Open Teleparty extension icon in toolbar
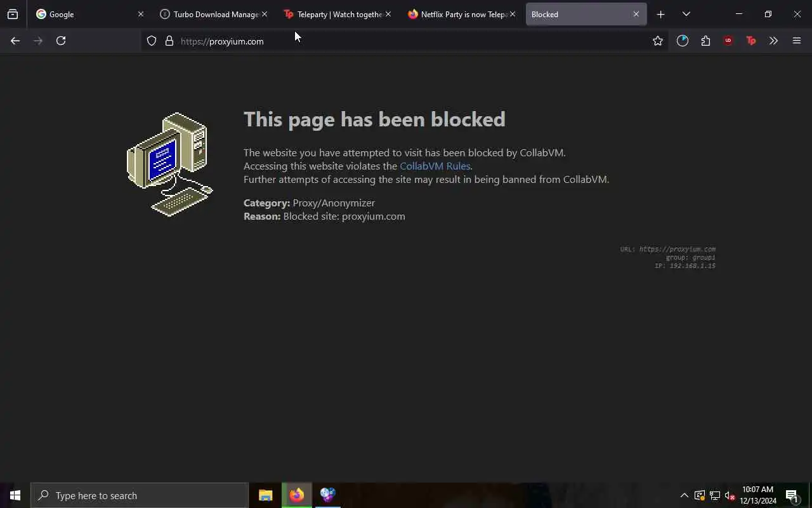The height and width of the screenshot is (508, 812). (x=751, y=41)
